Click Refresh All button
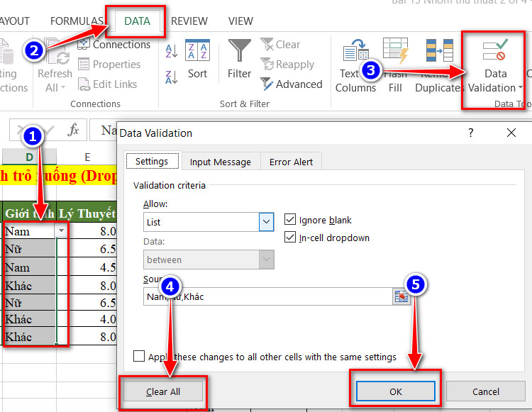Viewport: 532px width, 412px height. [55, 66]
